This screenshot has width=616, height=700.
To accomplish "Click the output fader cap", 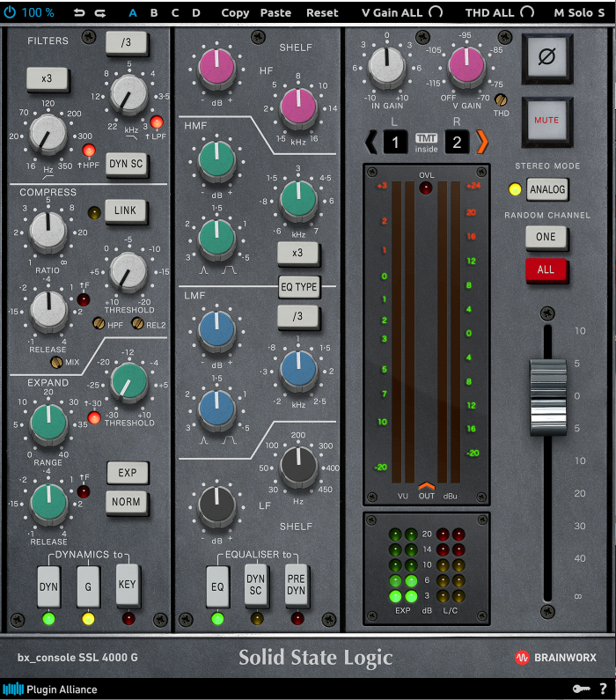I will pos(547,396).
